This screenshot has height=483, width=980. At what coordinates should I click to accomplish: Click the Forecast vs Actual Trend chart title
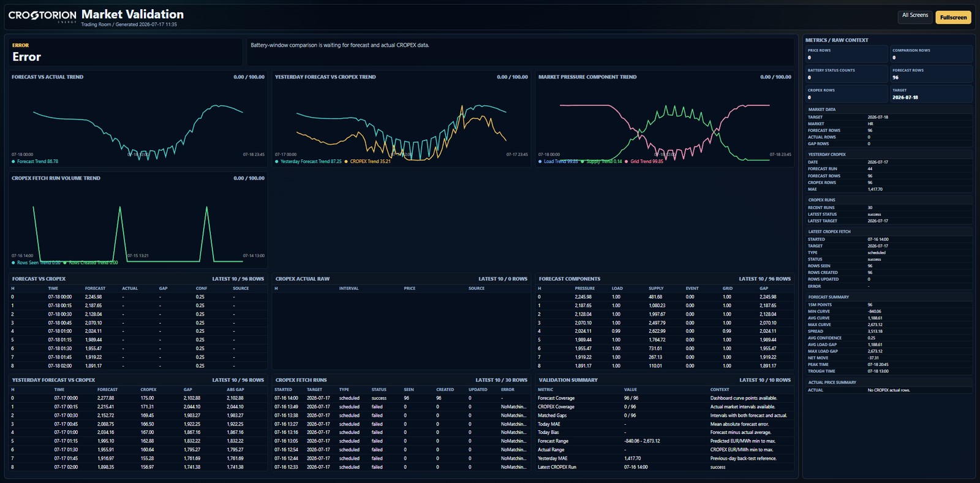coord(47,77)
